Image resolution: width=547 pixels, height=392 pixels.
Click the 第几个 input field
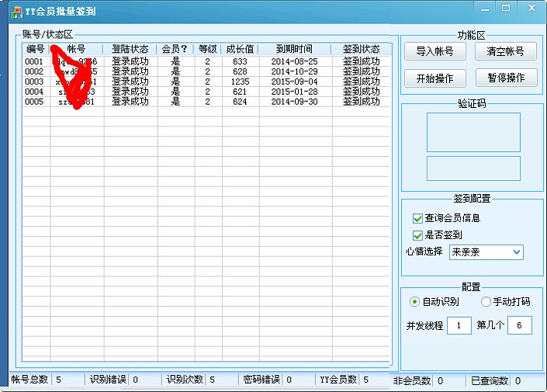519,325
